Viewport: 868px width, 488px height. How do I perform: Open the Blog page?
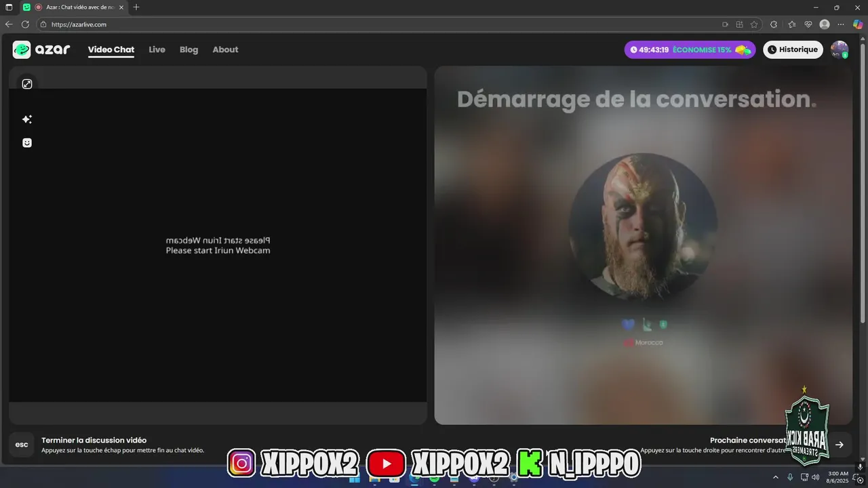click(x=189, y=49)
